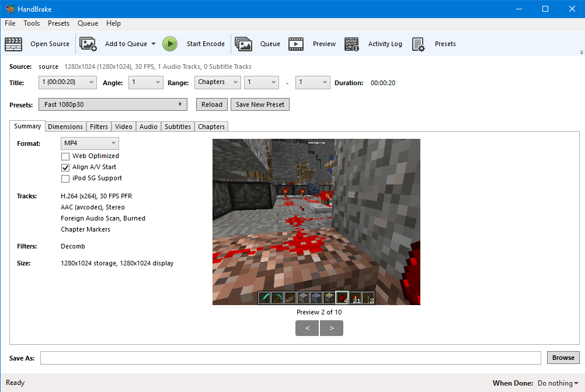Click the HandBrake app logo in title bar
The image size is (585, 392).
(x=10, y=9)
